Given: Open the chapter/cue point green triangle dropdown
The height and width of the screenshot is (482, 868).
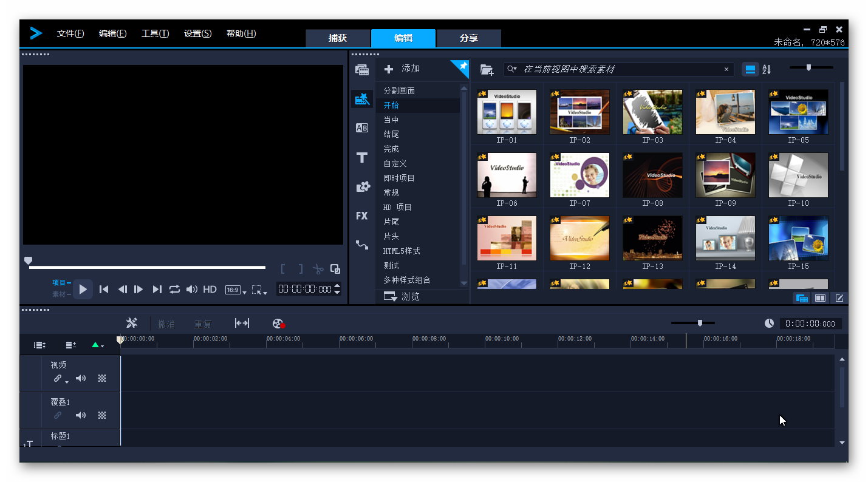Looking at the screenshot, I should (x=97, y=345).
